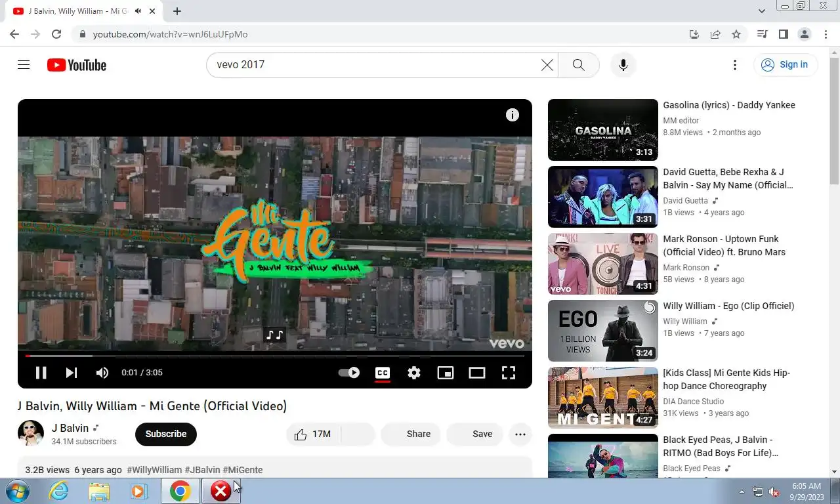Clear the search box with X
The width and height of the screenshot is (840, 504).
click(x=547, y=65)
